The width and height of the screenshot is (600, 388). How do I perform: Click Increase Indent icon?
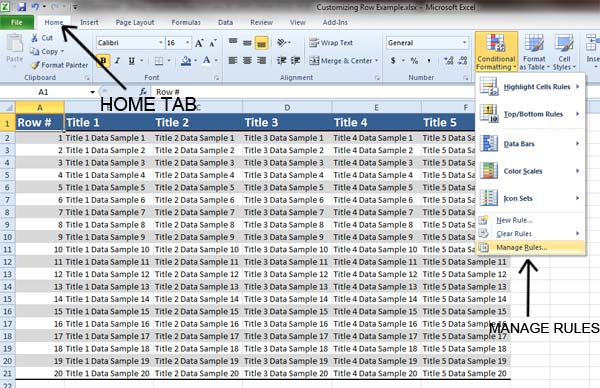[295, 60]
